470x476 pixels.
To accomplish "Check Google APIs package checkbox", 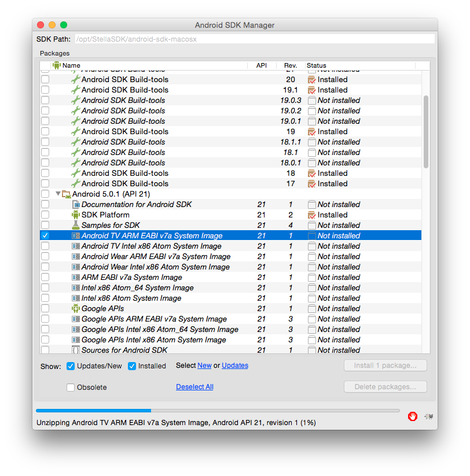I will [x=45, y=308].
